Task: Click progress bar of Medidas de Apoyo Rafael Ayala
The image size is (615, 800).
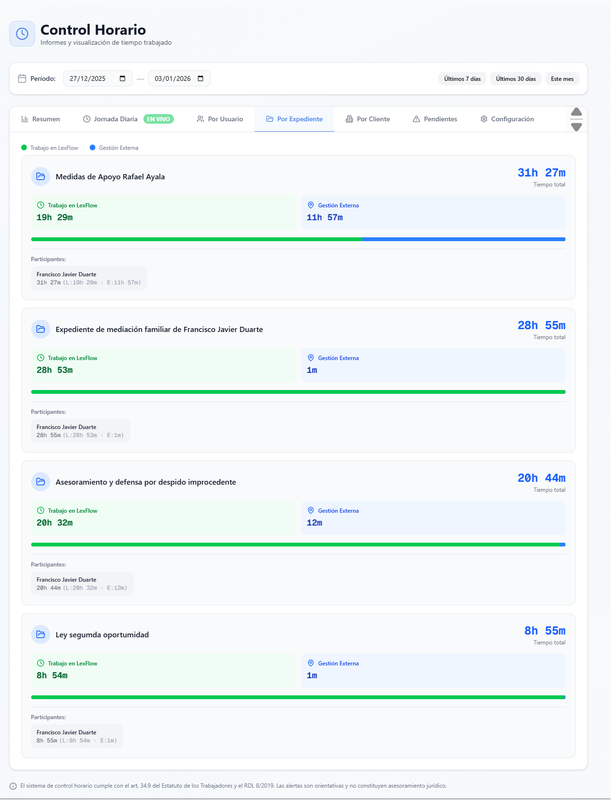Action: click(x=298, y=239)
